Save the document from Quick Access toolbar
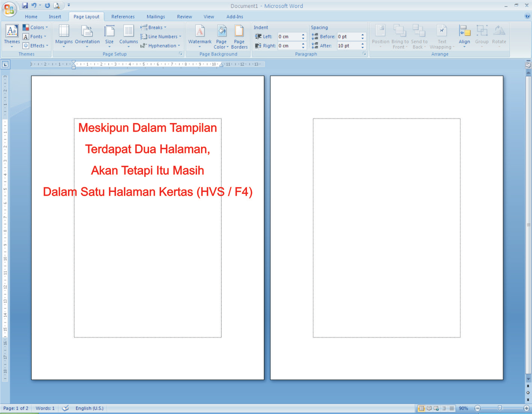This screenshot has height=414, width=532. (25, 5)
